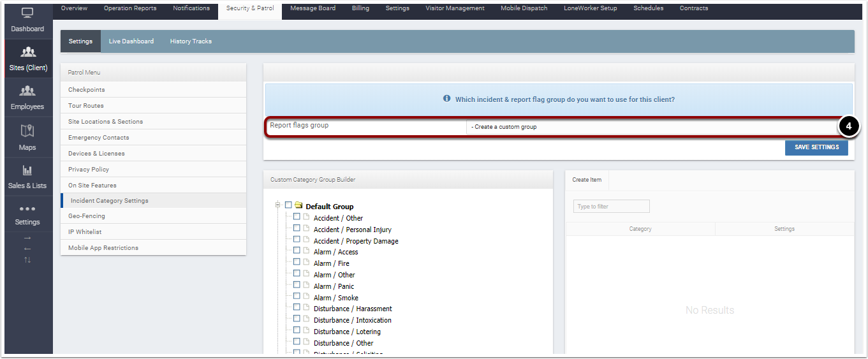Check the Default Group checkbox
Screen dimensions: 868x359
click(288, 205)
